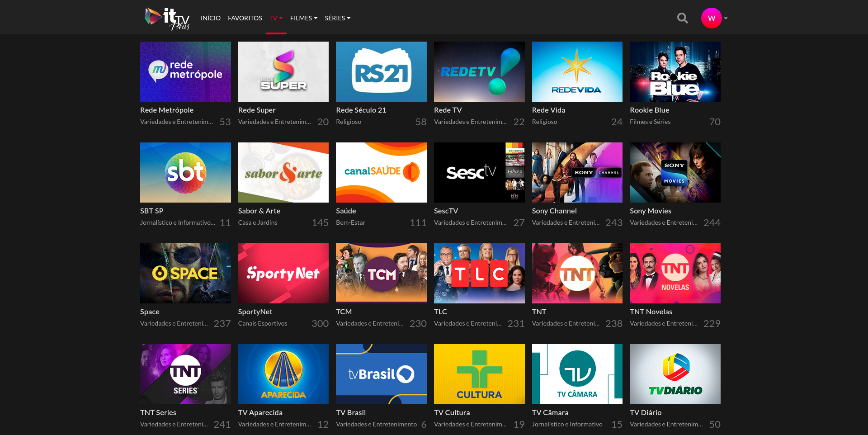Click channel number 300 beside SportyNet
Image resolution: width=868 pixels, height=435 pixels.
[x=320, y=323]
